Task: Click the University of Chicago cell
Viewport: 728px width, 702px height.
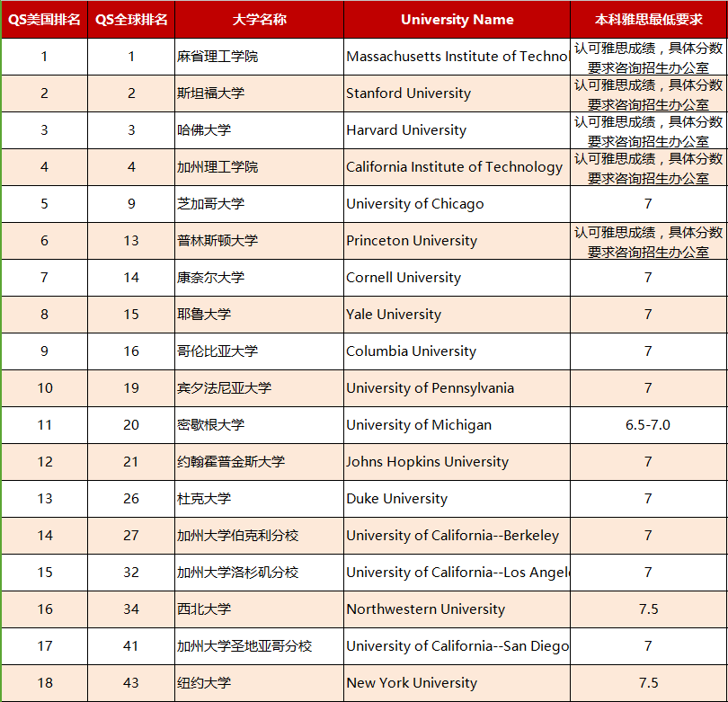Action: click(x=457, y=204)
